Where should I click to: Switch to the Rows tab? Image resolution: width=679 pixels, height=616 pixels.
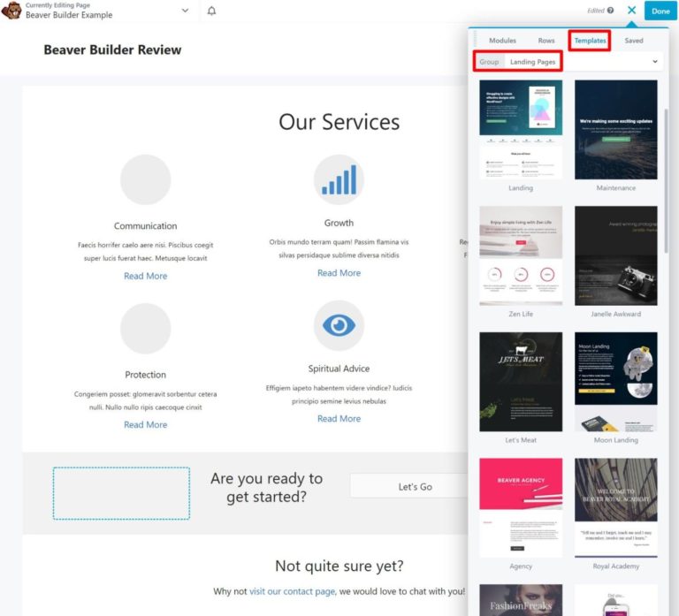(546, 41)
